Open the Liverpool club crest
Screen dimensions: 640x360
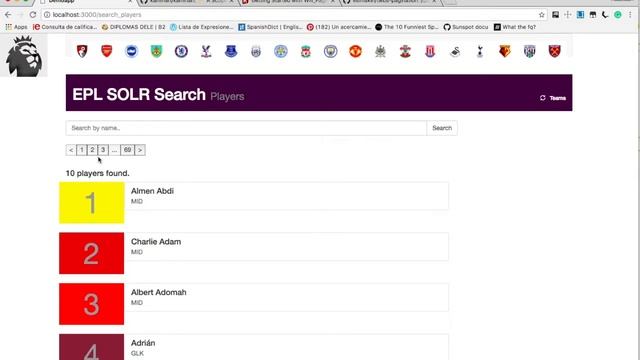306,51
